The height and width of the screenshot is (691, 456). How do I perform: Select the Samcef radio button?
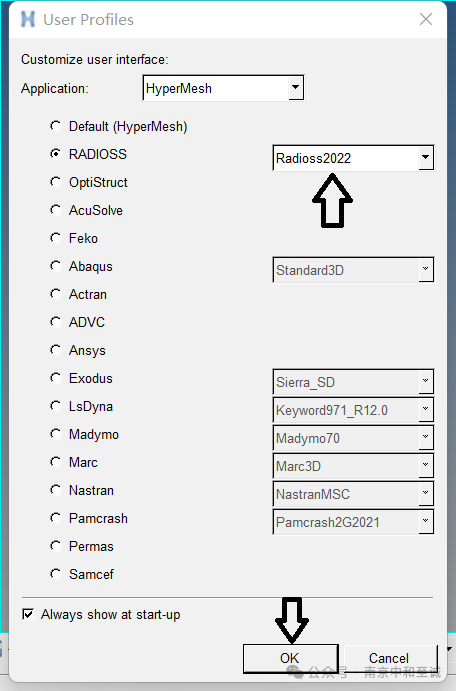pos(56,574)
